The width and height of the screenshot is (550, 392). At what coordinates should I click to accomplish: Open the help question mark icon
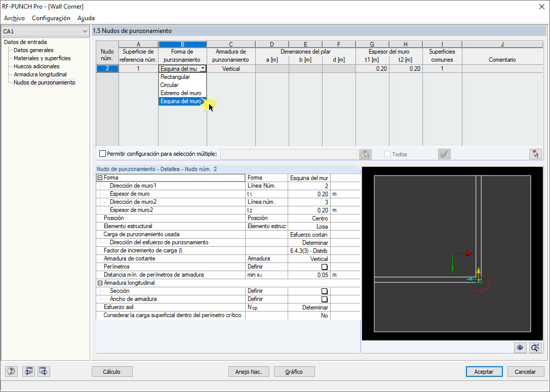click(x=11, y=371)
